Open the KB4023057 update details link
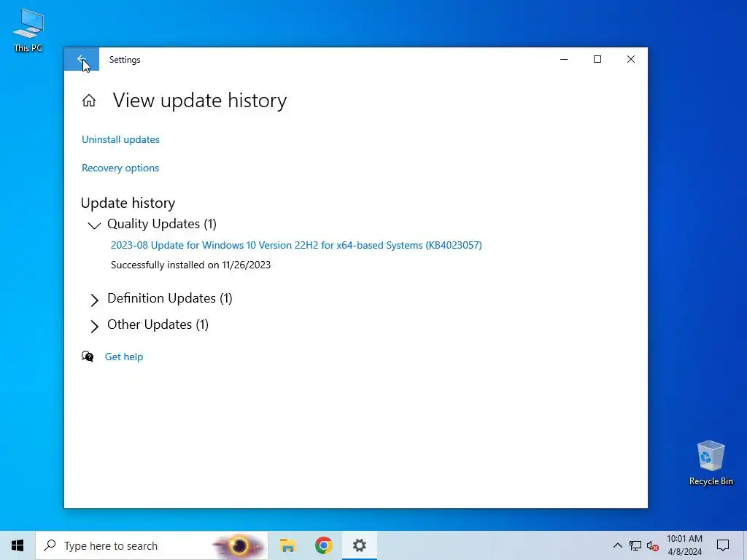747x560 pixels. click(296, 245)
